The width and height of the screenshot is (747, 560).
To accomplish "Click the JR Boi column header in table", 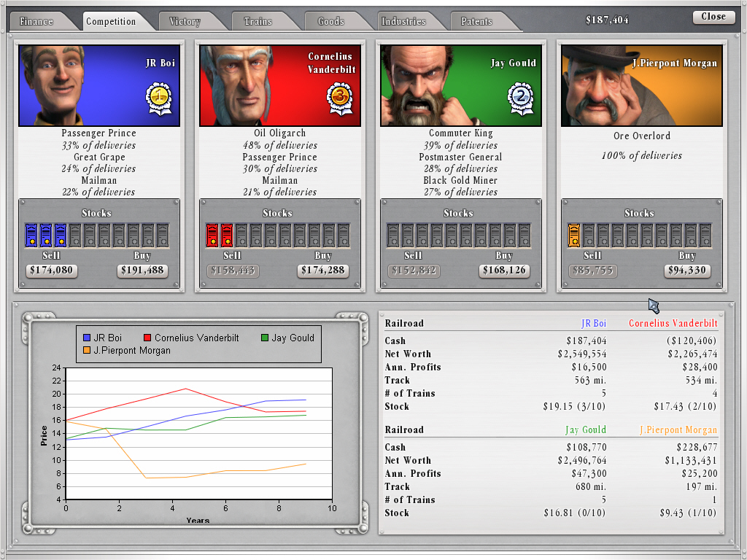I will tap(594, 323).
